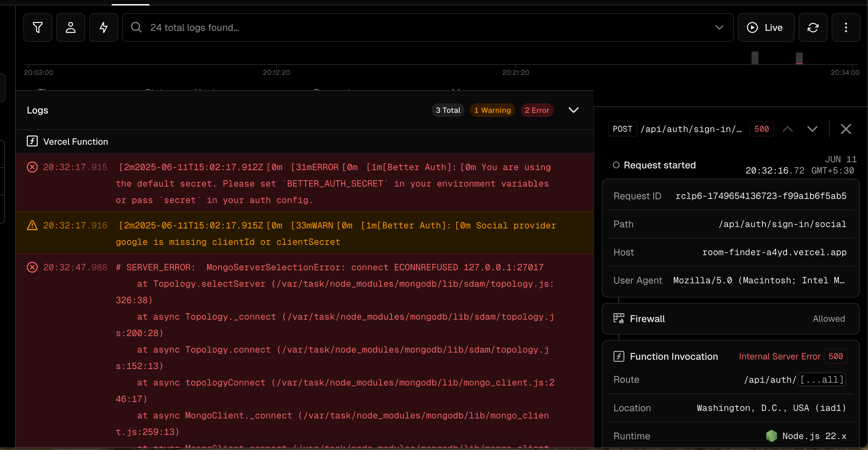Select the Location Washington, D.C. value
The width and height of the screenshot is (868, 450).
[x=772, y=408]
